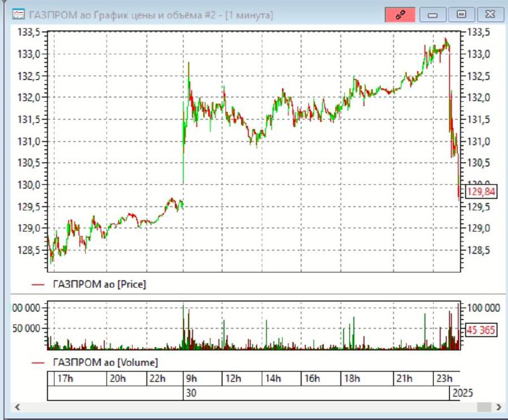Screen dimensions: 508x420
Task: Click the 130,0 label on left price axis
Action: (29, 185)
